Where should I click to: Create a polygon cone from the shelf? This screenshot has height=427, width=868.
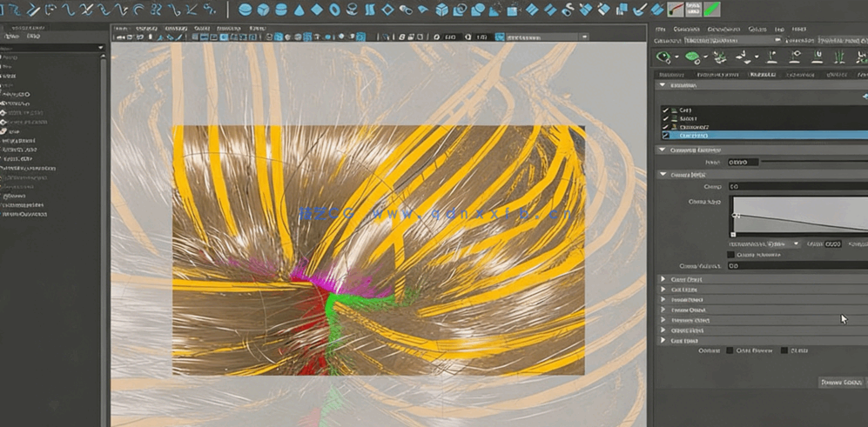(x=299, y=10)
